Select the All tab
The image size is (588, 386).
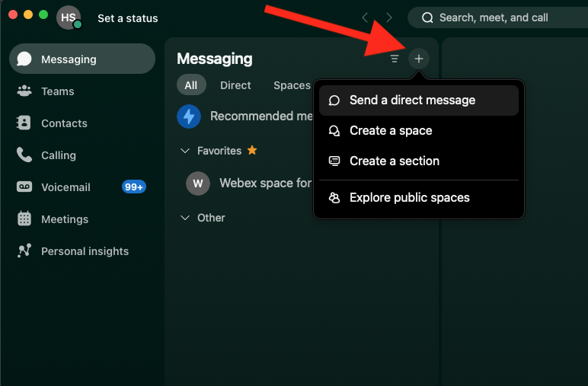(190, 85)
